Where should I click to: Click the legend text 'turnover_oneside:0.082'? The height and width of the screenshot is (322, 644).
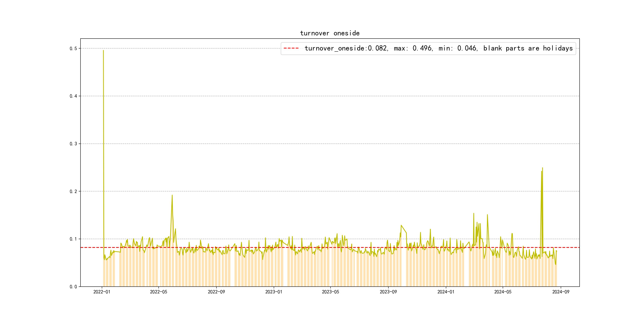pyautogui.click(x=346, y=48)
